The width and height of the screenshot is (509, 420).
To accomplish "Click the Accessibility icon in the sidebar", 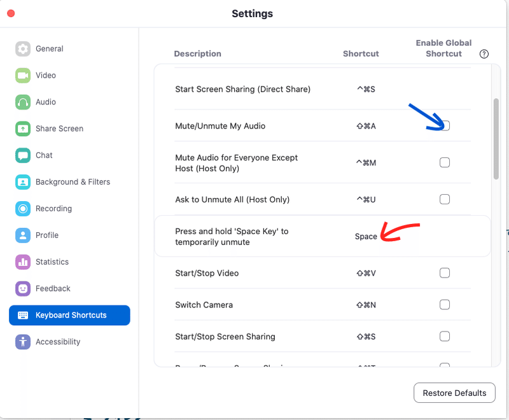I will coord(23,342).
